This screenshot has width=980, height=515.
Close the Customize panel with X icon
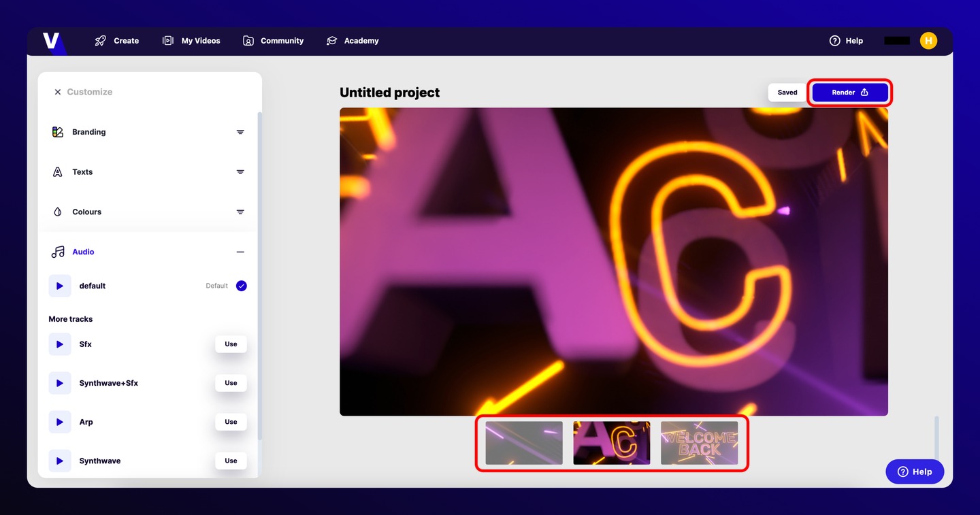pyautogui.click(x=58, y=92)
